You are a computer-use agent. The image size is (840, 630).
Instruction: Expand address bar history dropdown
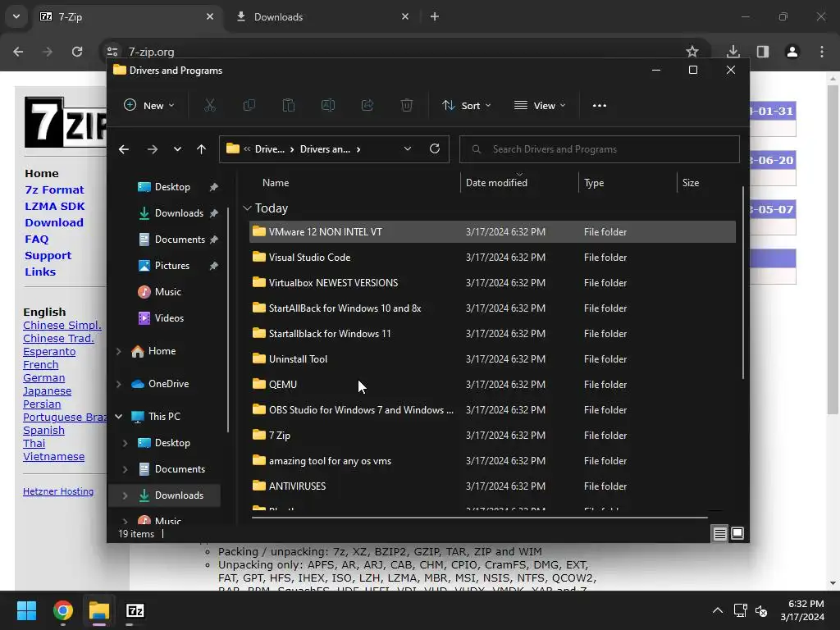(x=408, y=149)
